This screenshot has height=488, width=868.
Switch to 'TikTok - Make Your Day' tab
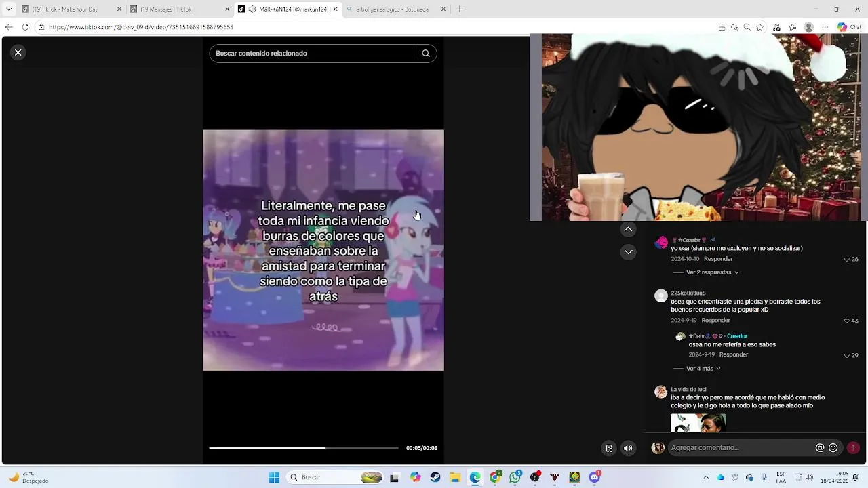click(x=72, y=9)
